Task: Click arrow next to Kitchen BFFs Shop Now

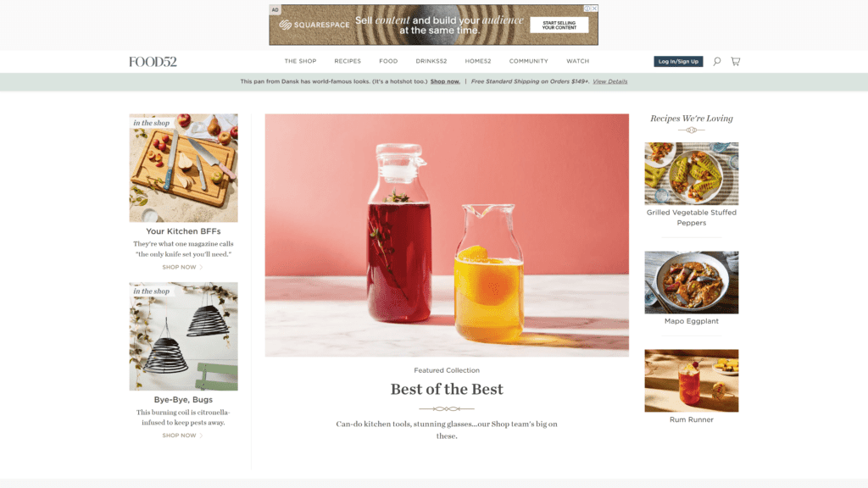Action: coord(202,267)
